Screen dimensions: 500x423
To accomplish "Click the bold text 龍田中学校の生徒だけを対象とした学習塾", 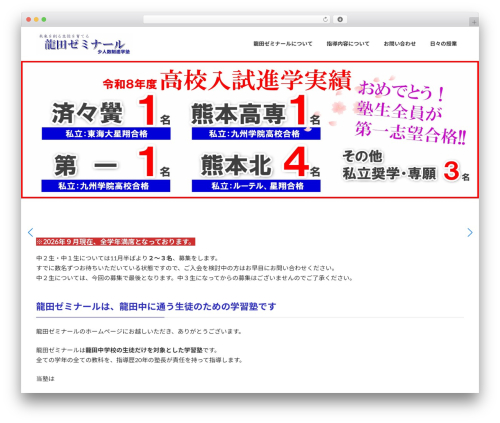I will point(144,350).
